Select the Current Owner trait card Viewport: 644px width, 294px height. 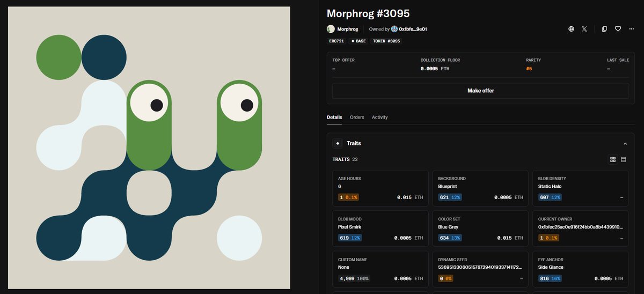580,229
